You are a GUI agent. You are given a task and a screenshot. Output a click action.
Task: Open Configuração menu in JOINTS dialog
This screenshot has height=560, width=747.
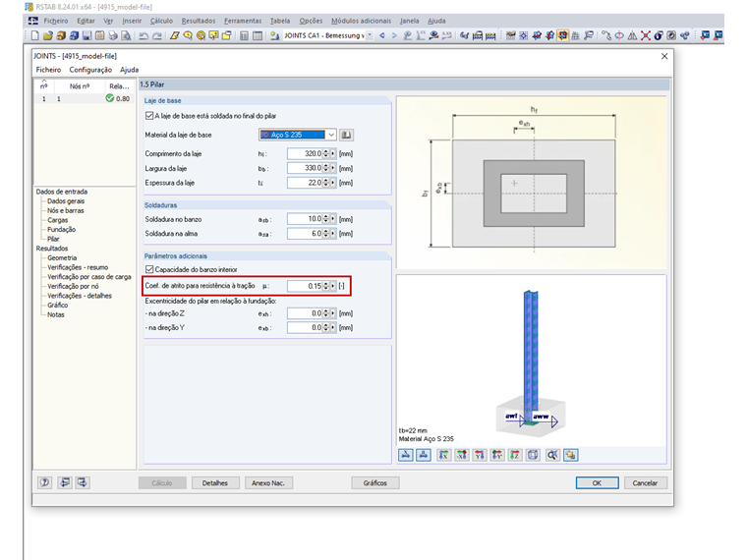click(x=90, y=70)
